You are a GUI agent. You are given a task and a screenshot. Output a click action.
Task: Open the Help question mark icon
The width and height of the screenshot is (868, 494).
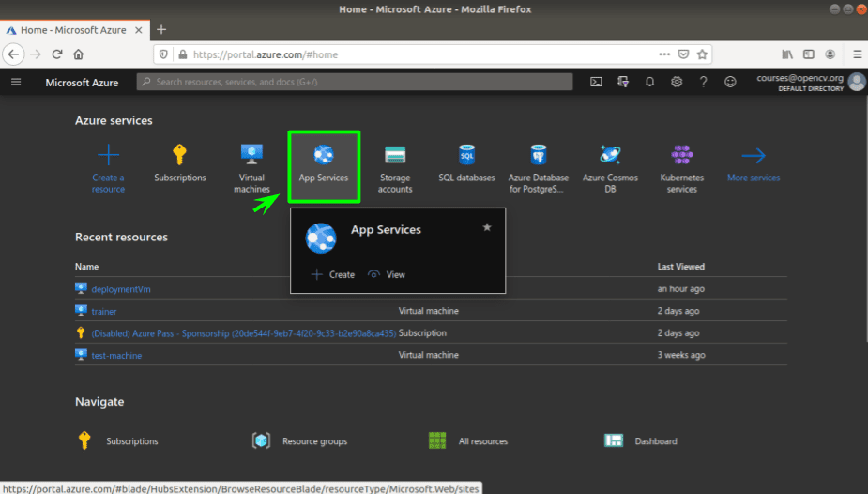pos(703,82)
